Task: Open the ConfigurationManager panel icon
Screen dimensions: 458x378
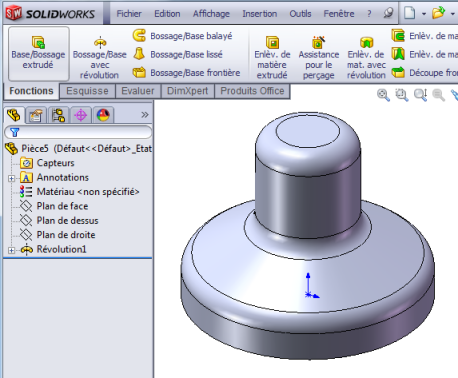Action: click(58, 115)
